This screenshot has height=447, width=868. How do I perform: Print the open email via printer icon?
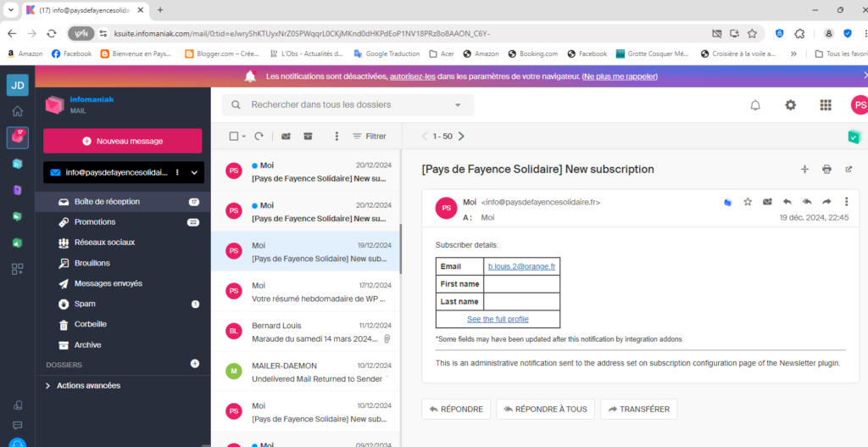pos(826,169)
